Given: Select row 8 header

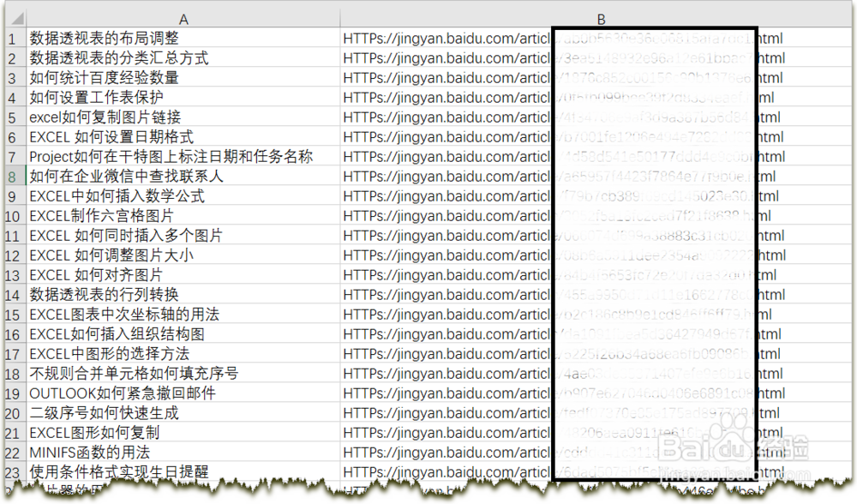Looking at the screenshot, I should point(15,176).
